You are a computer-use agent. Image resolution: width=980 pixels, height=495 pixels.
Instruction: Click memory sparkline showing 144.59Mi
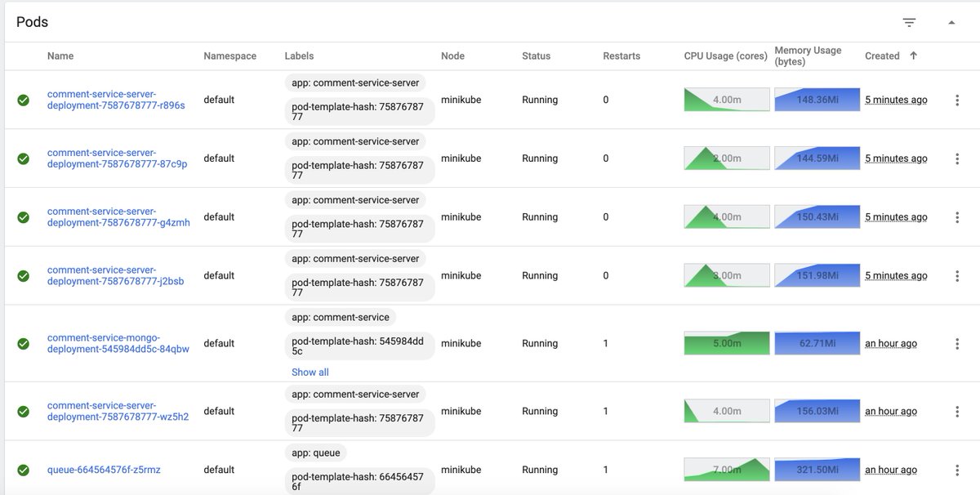coord(817,158)
